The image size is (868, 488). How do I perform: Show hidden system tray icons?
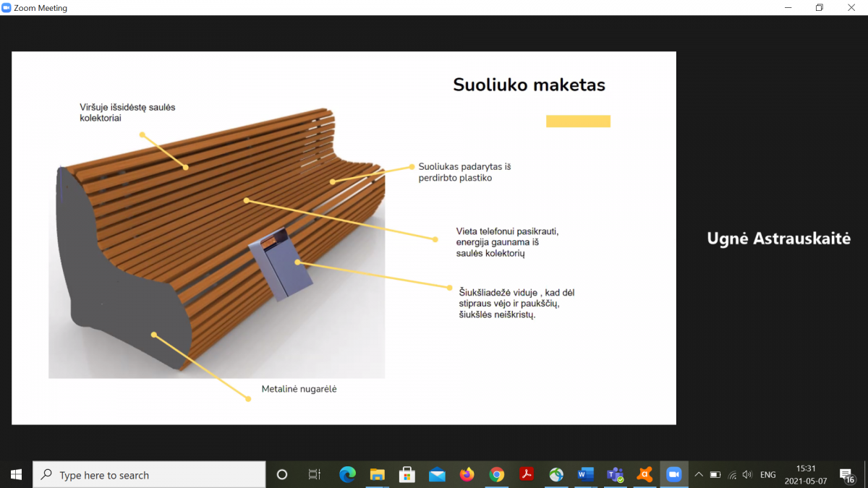click(699, 475)
